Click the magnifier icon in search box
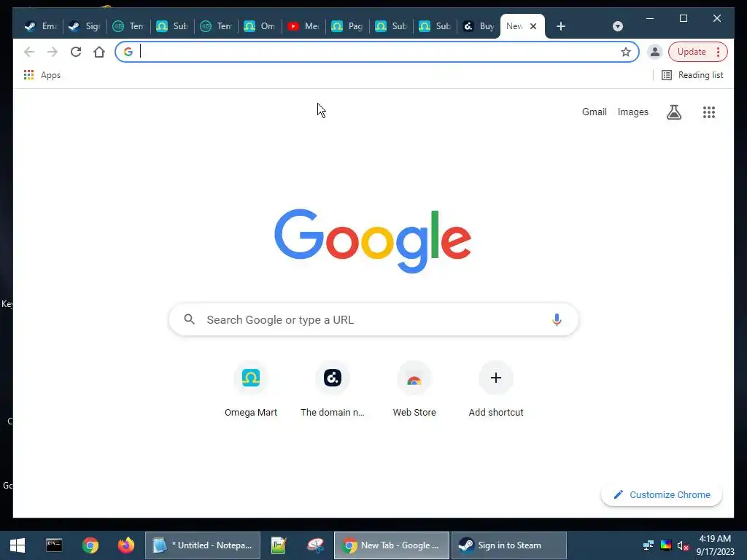The image size is (747, 560). 189,319
